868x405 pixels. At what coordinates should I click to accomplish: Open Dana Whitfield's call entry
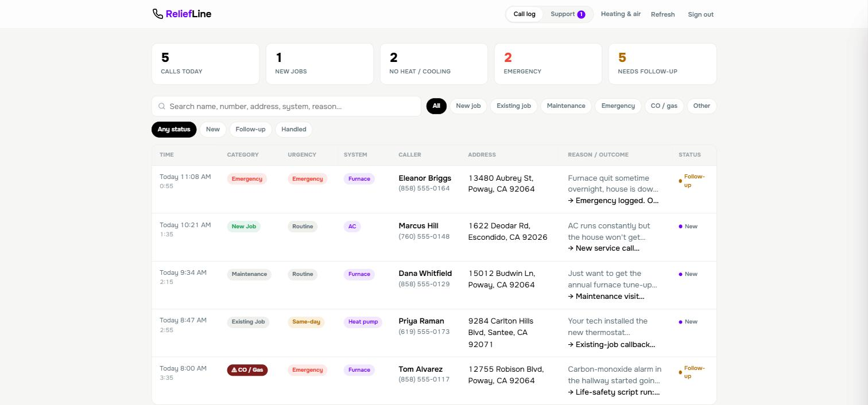click(x=434, y=285)
